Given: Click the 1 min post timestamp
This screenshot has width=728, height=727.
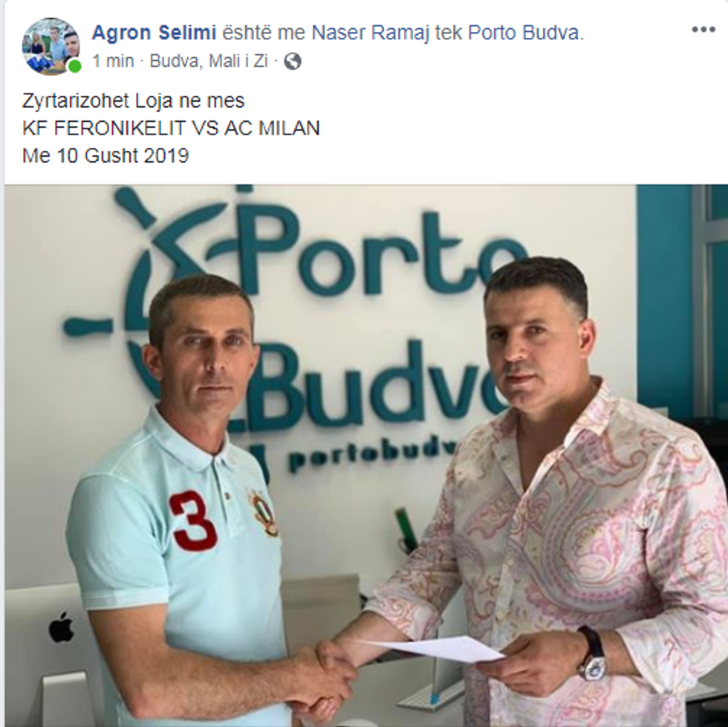Looking at the screenshot, I should tap(113, 61).
